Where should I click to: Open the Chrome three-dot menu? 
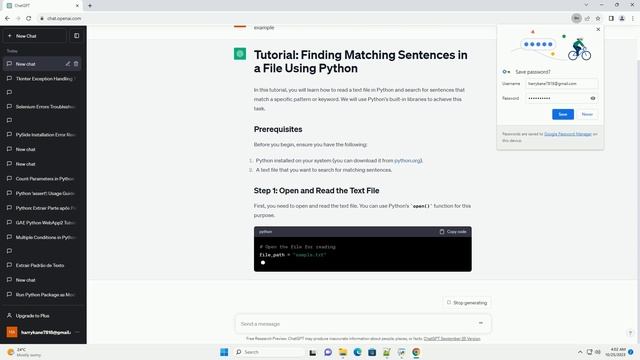(x=633, y=18)
